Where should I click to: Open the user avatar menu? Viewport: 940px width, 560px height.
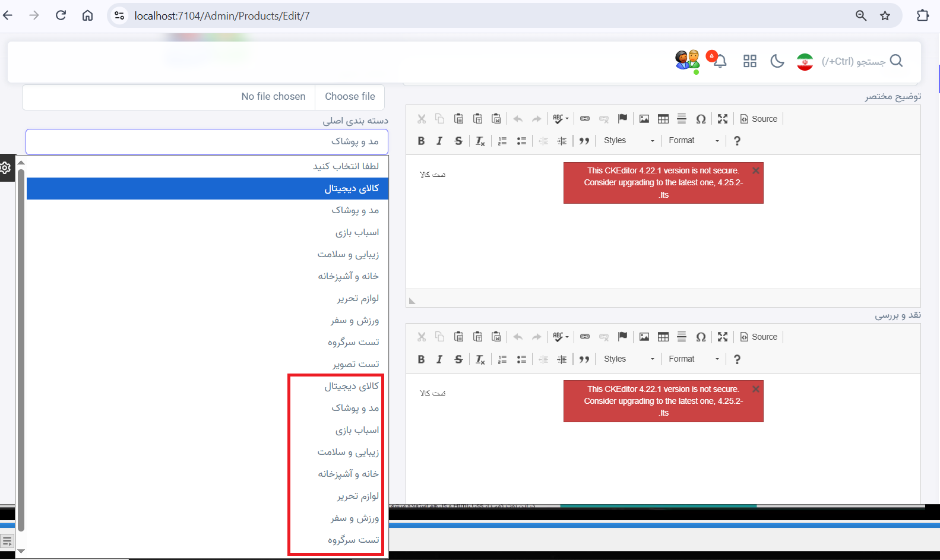[x=687, y=61]
